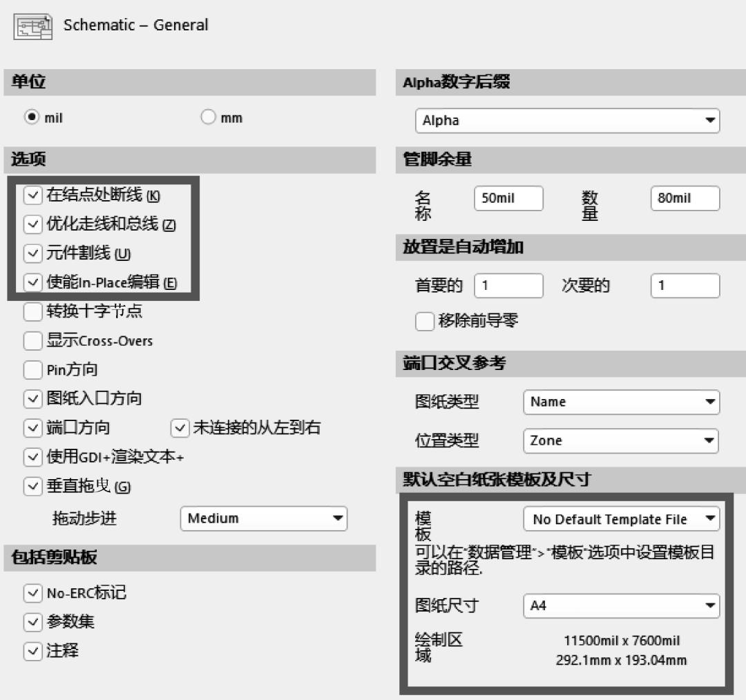The image size is (746, 700).
Task: Click the 首要的 auto-increment field
Action: [x=508, y=286]
